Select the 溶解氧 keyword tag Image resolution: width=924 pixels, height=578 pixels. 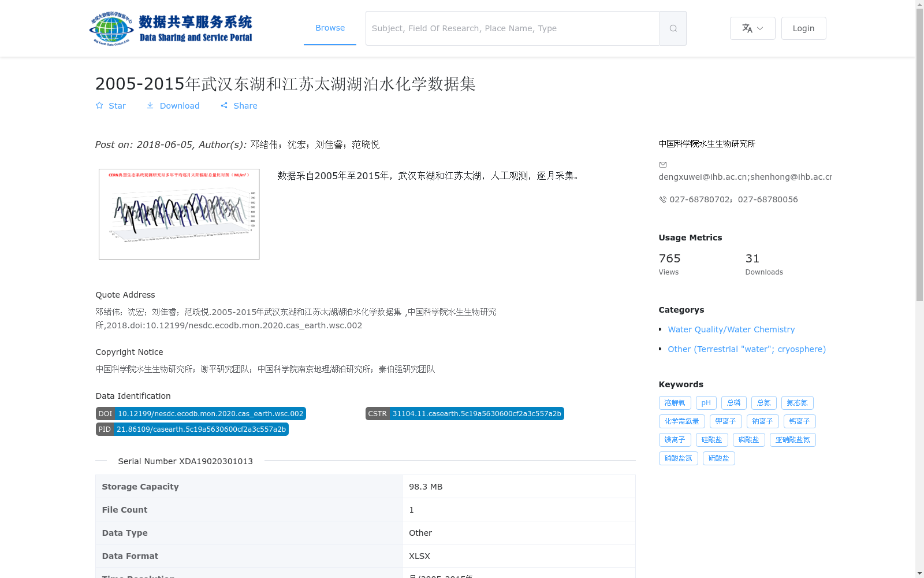click(x=675, y=403)
